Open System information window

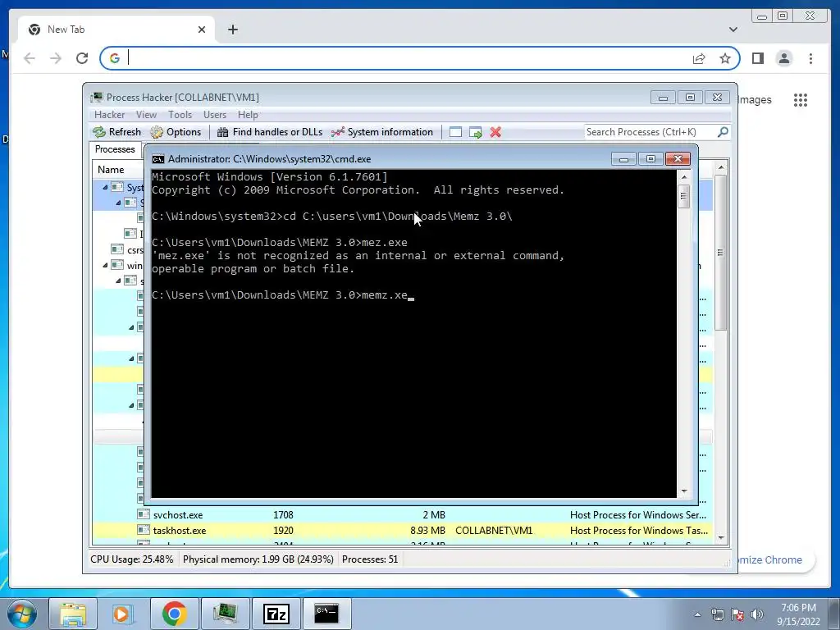point(382,132)
